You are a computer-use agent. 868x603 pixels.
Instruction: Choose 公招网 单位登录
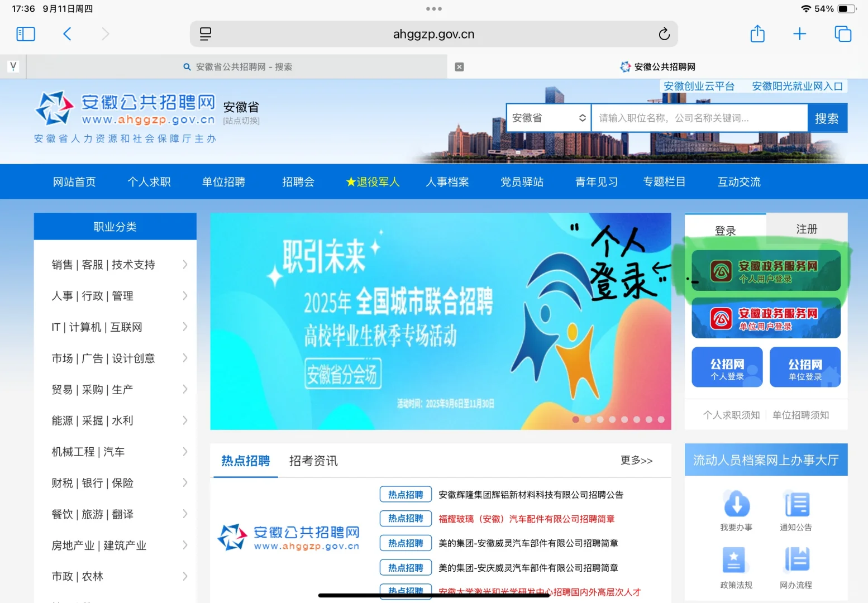click(x=805, y=367)
